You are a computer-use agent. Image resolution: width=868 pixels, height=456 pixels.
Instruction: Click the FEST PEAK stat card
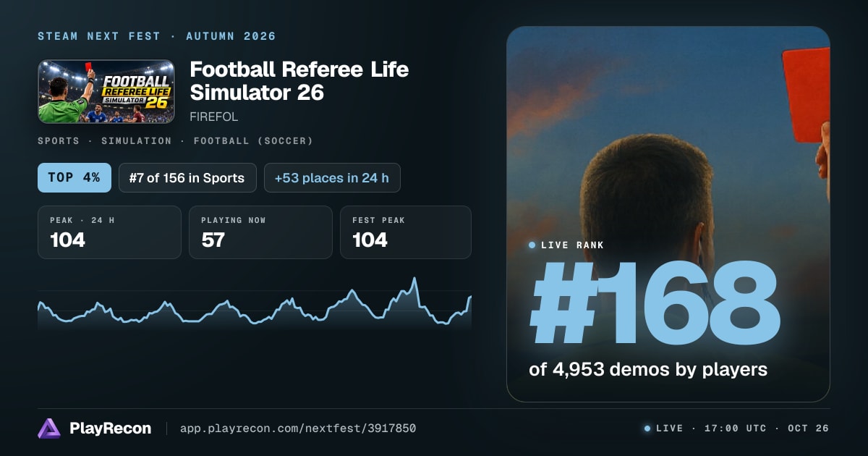(406, 232)
